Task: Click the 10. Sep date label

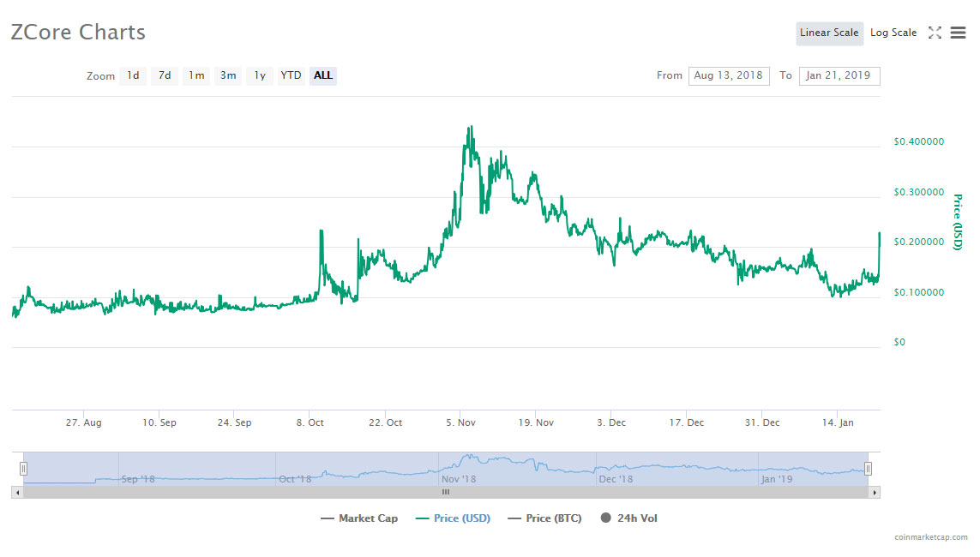Action: (x=159, y=422)
